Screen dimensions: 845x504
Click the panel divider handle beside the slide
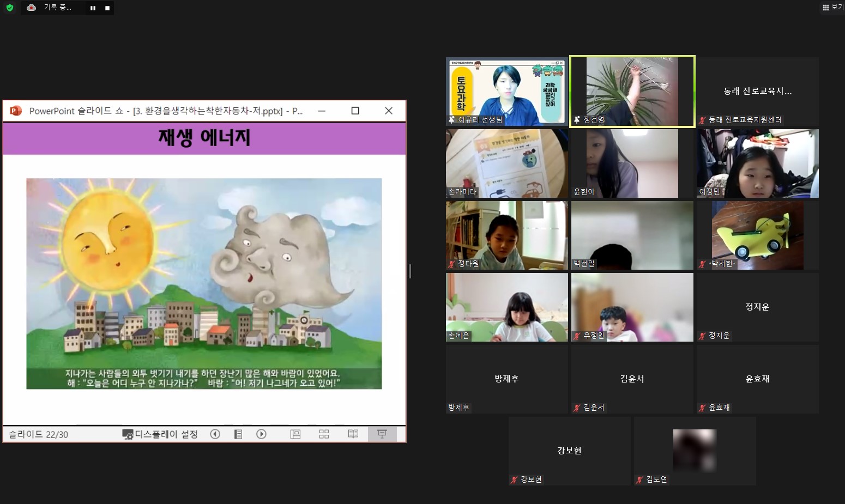(410, 271)
